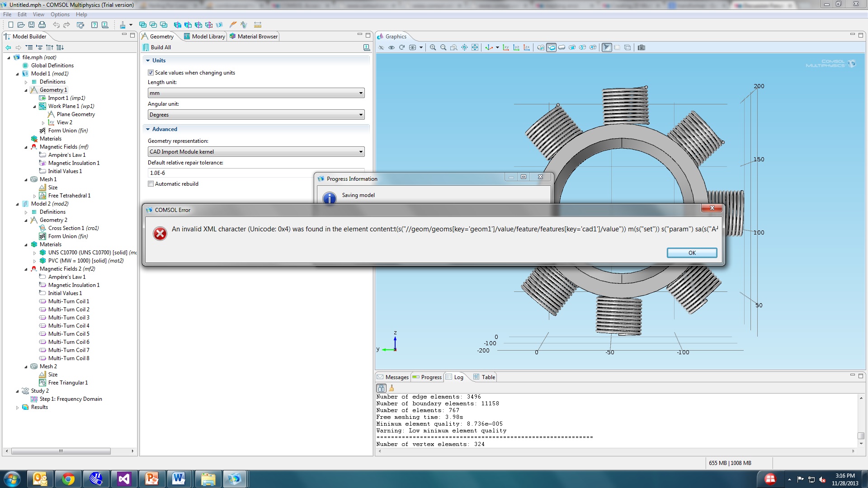Open the Options menu
The width and height of the screenshot is (868, 488).
(x=60, y=14)
